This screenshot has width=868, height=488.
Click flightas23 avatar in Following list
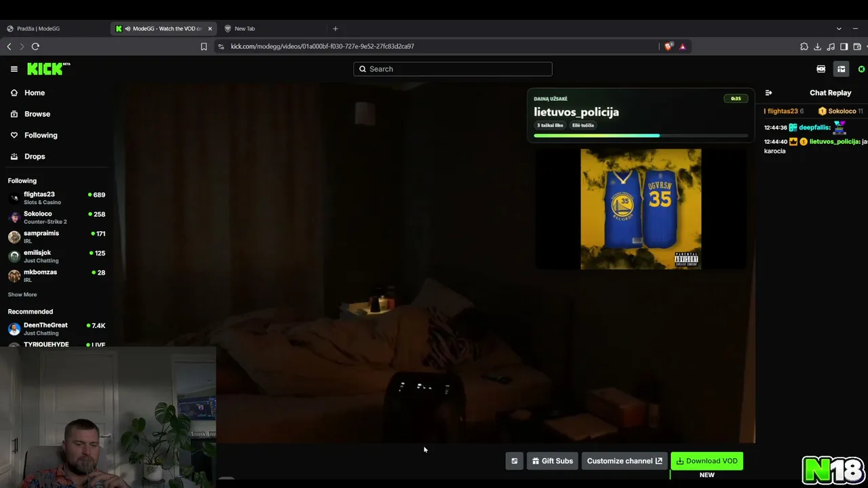pos(14,198)
